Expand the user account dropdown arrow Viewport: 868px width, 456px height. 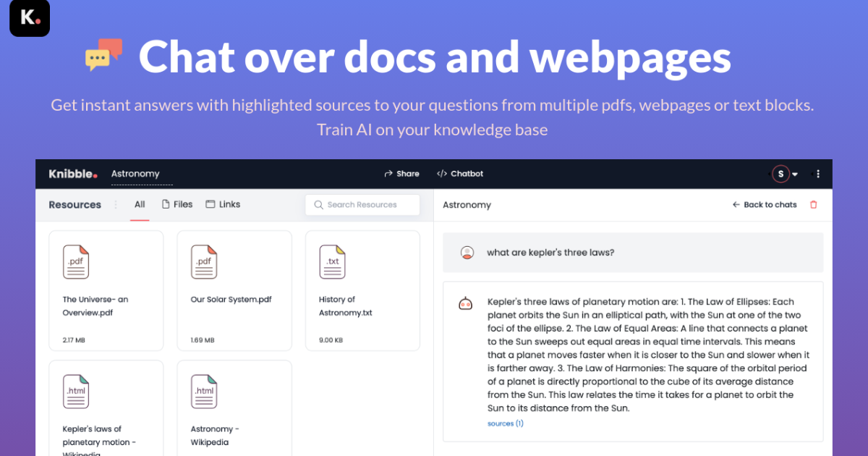point(795,174)
